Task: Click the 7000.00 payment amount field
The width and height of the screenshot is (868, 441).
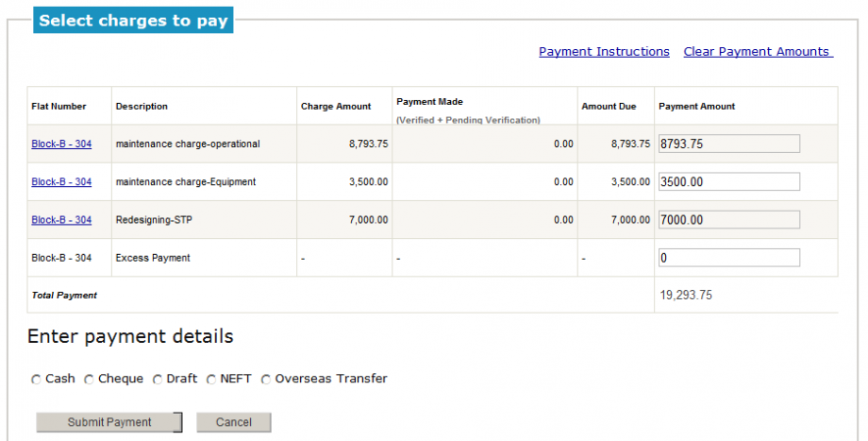Action: coord(728,219)
